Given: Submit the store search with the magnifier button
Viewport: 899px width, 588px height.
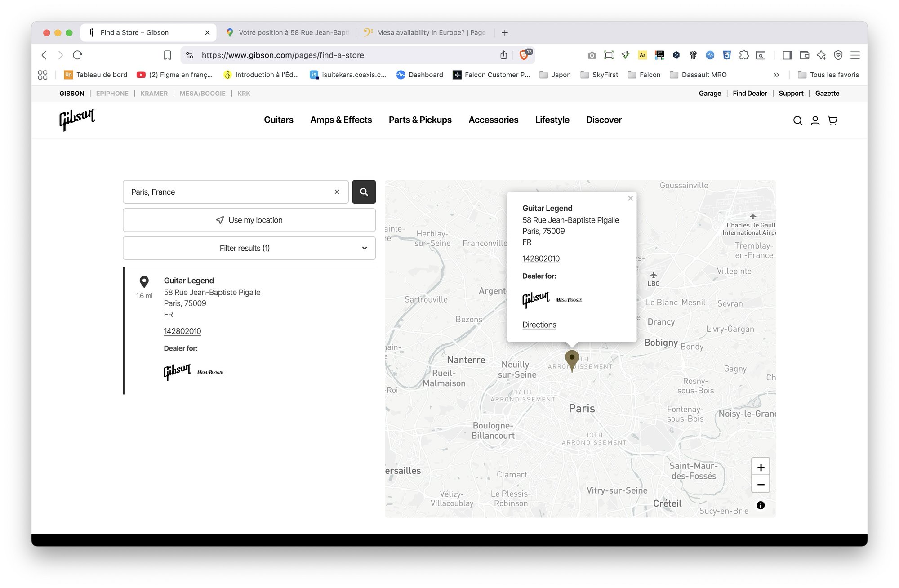Looking at the screenshot, I should click(364, 192).
